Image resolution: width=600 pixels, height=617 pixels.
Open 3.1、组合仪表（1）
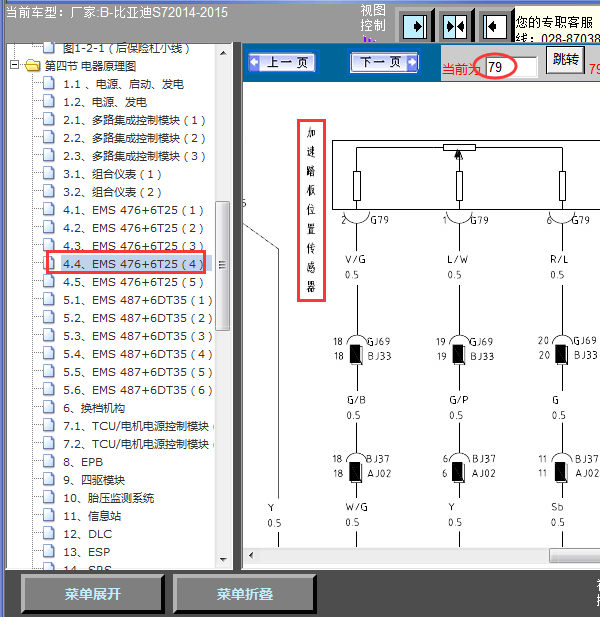click(x=113, y=174)
